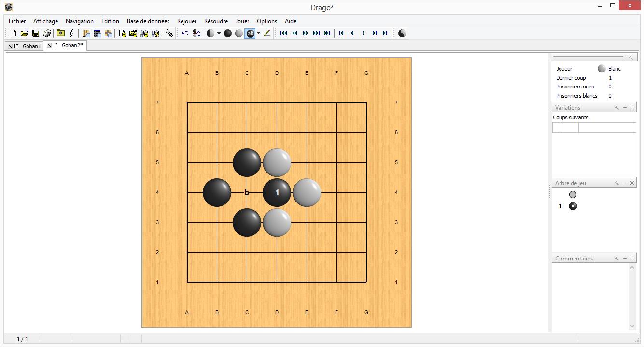Viewport: 644px width, 347px height.
Task: Select black move 1 node in game tree
Action: [x=573, y=206]
